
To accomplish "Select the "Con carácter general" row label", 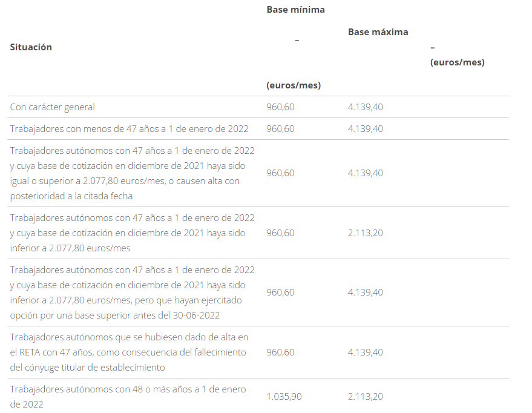I will click(x=53, y=107).
